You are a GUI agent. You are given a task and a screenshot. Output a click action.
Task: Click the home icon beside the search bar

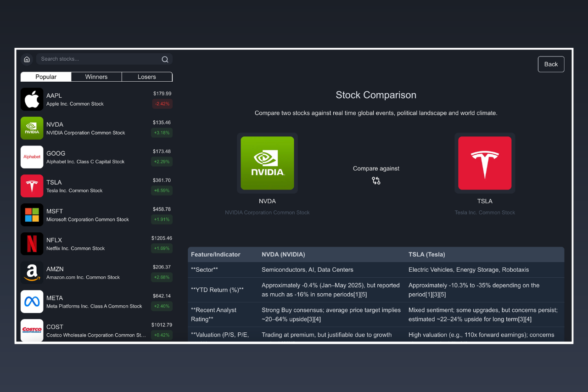[x=27, y=59]
